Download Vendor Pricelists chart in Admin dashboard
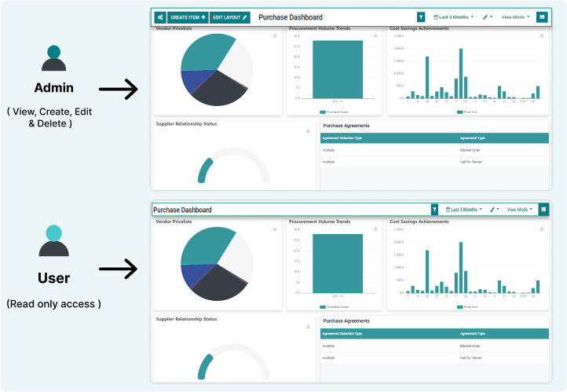Screen dimensions: 567x392 point(275,36)
